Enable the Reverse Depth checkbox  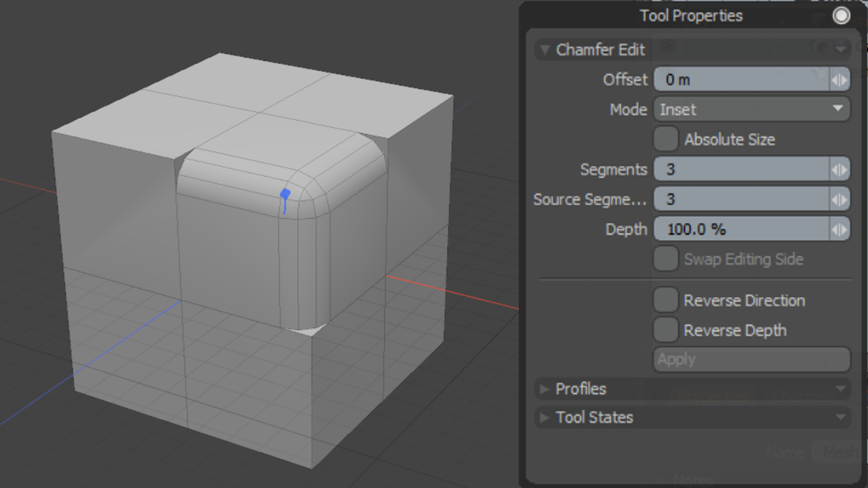[666, 330]
